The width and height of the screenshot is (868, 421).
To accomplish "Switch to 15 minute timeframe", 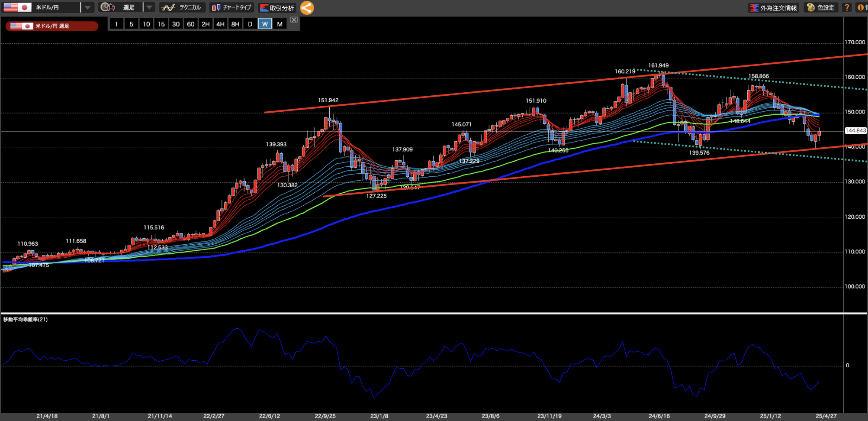I will (x=161, y=24).
